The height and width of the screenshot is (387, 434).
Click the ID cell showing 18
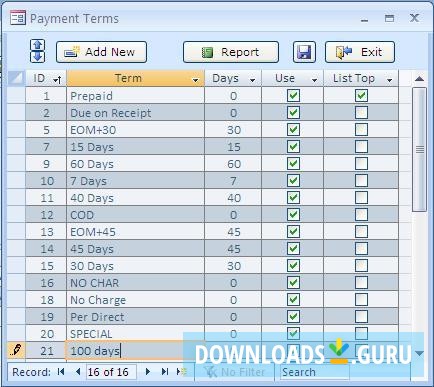click(46, 300)
